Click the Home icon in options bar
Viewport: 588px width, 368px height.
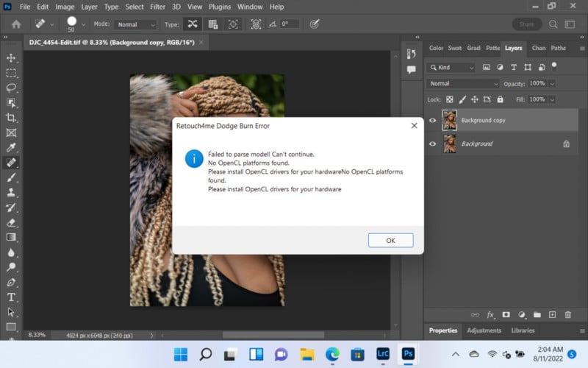coord(15,24)
